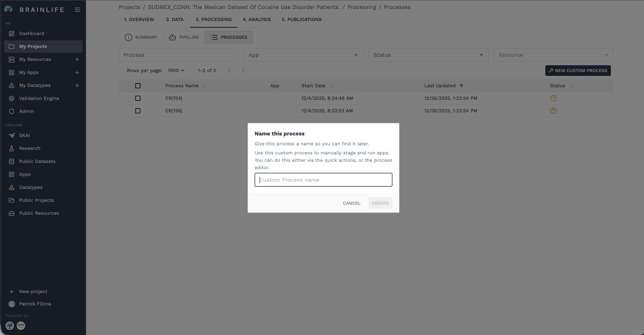This screenshot has width=644, height=335.
Task: Click the tree logo in powered-by section
Action: (10, 326)
